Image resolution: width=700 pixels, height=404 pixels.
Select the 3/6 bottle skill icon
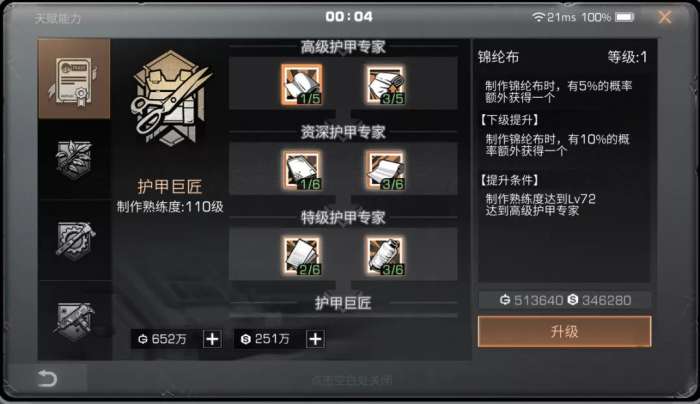coord(386,256)
